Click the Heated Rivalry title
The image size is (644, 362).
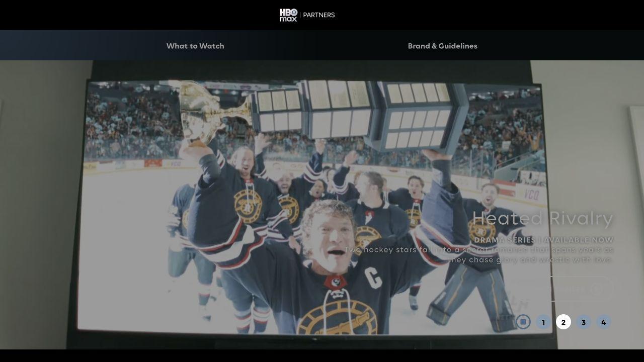point(543,219)
